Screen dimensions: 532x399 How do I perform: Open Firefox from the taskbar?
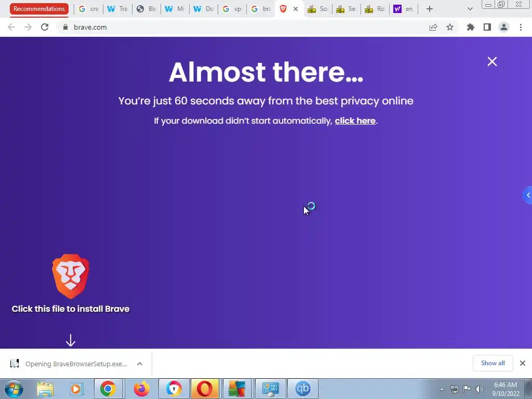141,389
